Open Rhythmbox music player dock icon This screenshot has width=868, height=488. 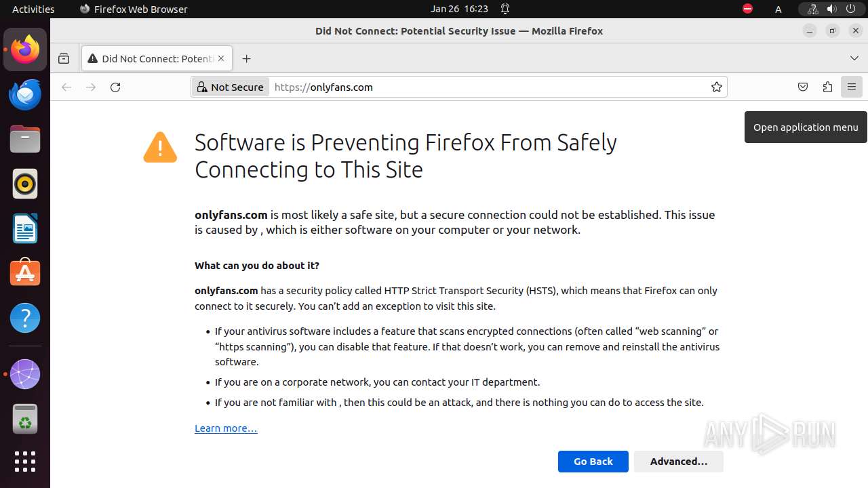coord(25,184)
